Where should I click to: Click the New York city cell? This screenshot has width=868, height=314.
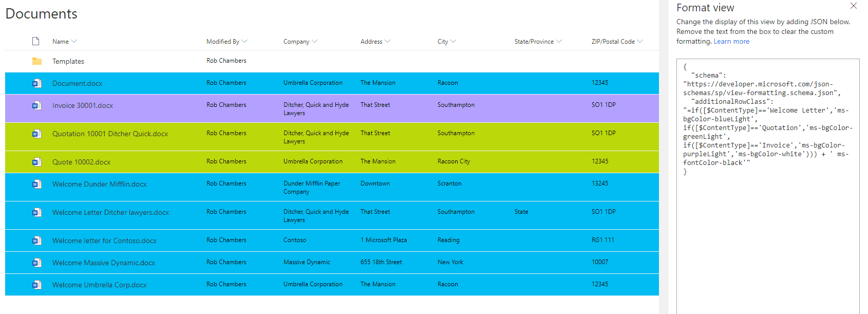coord(450,262)
